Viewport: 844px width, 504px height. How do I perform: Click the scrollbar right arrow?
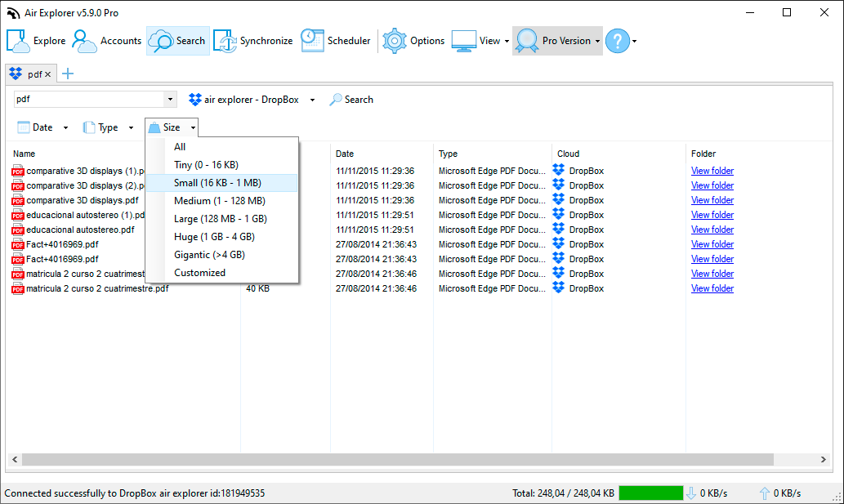pos(823,459)
